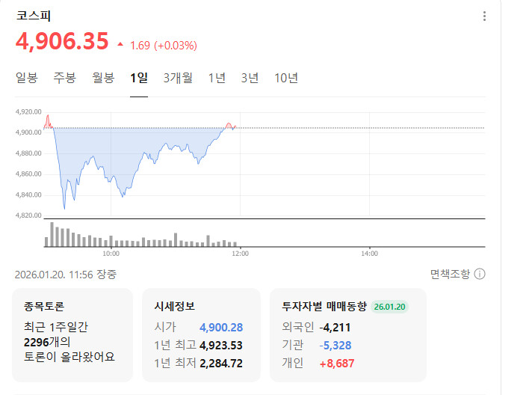Show the 1년 one-year chart

click(217, 78)
